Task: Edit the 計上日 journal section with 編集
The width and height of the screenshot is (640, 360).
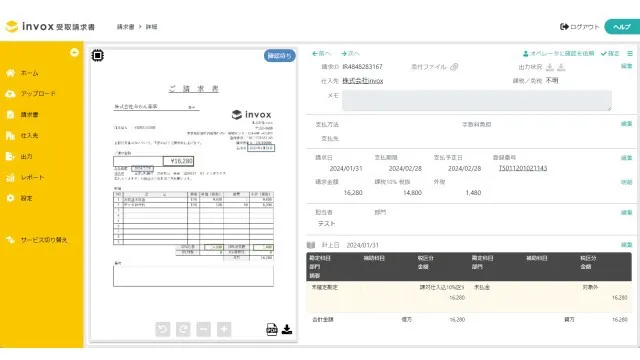Action: [x=627, y=245]
